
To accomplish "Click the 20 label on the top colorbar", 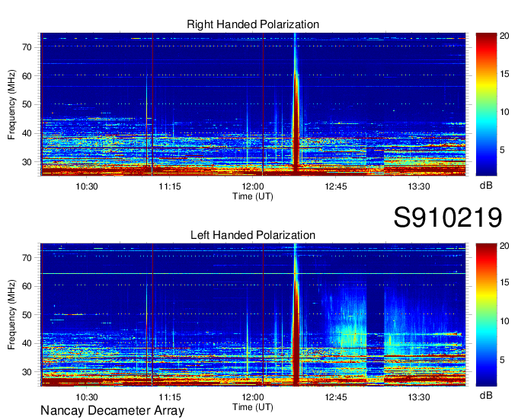I will pos(504,37).
